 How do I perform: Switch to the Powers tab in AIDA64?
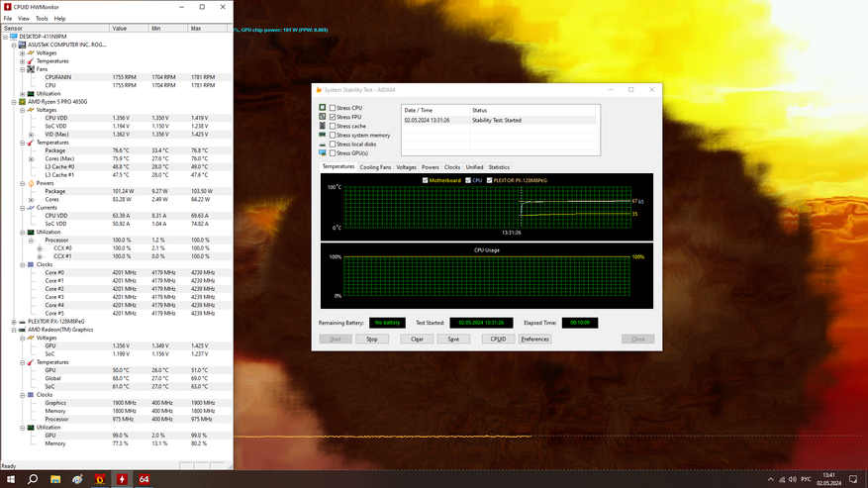(x=431, y=167)
